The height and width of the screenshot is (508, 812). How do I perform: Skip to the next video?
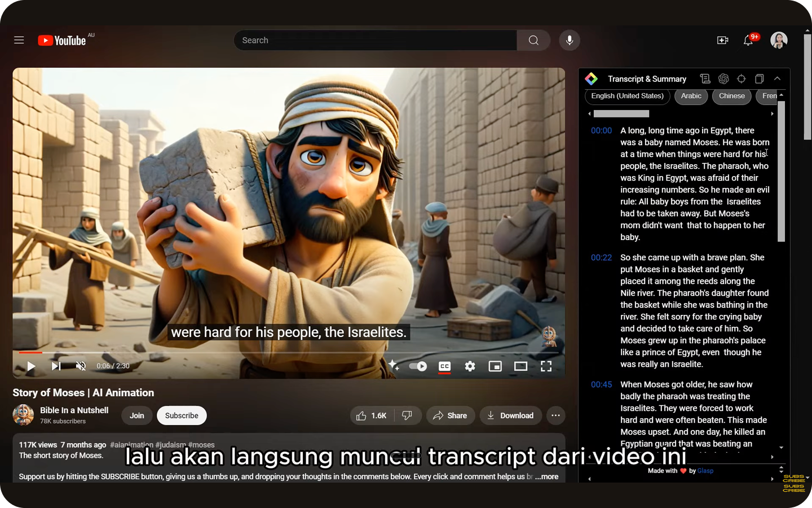coord(56,366)
